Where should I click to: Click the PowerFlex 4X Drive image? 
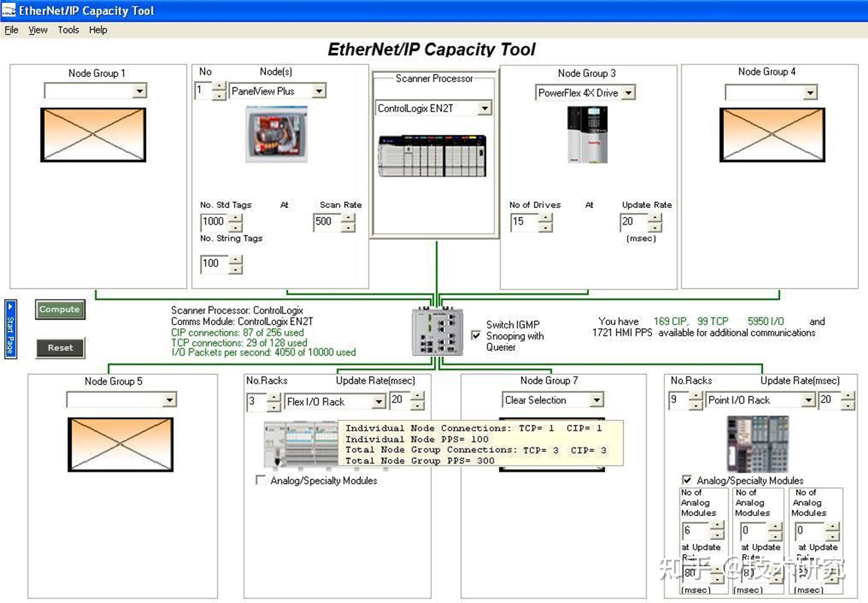[587, 134]
